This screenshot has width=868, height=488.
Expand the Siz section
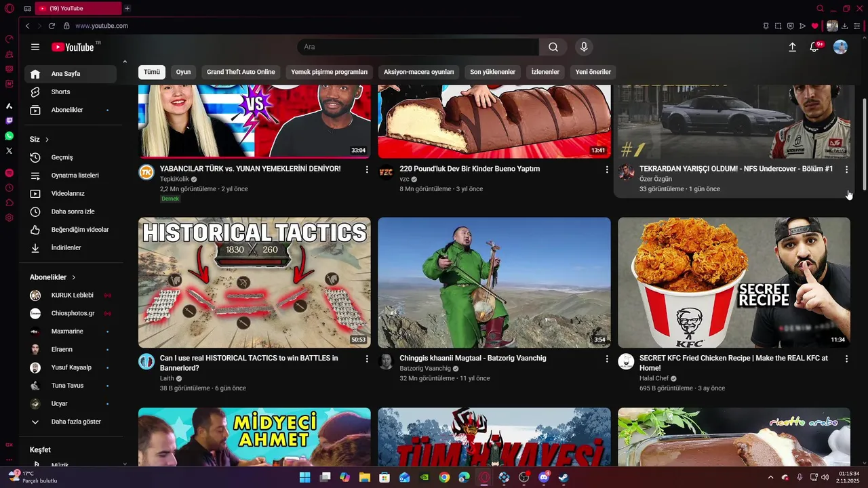(x=40, y=139)
